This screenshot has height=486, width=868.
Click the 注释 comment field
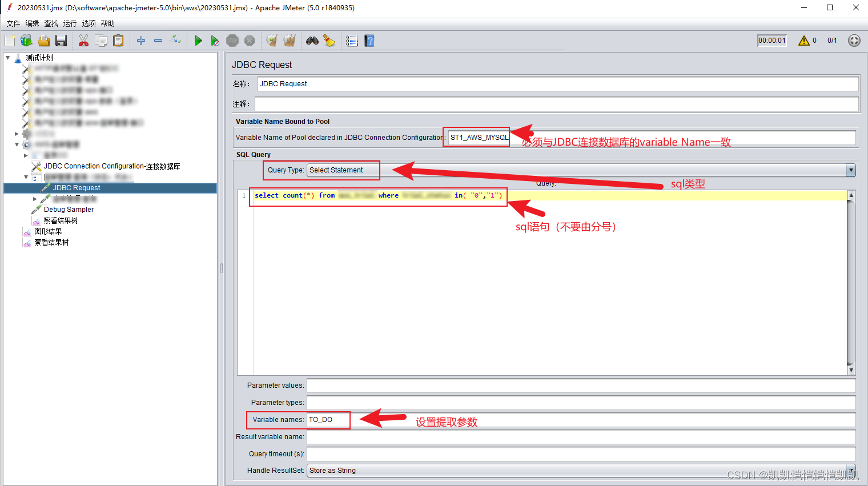557,104
